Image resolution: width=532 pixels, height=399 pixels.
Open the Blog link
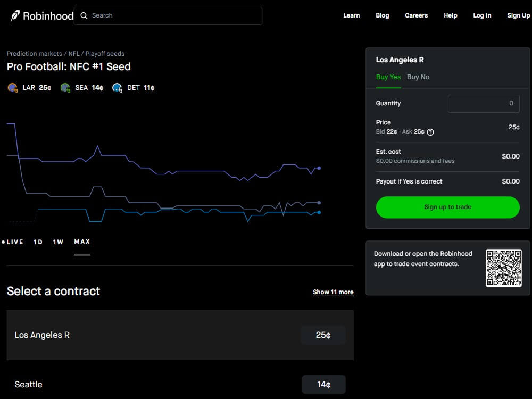pos(383,15)
